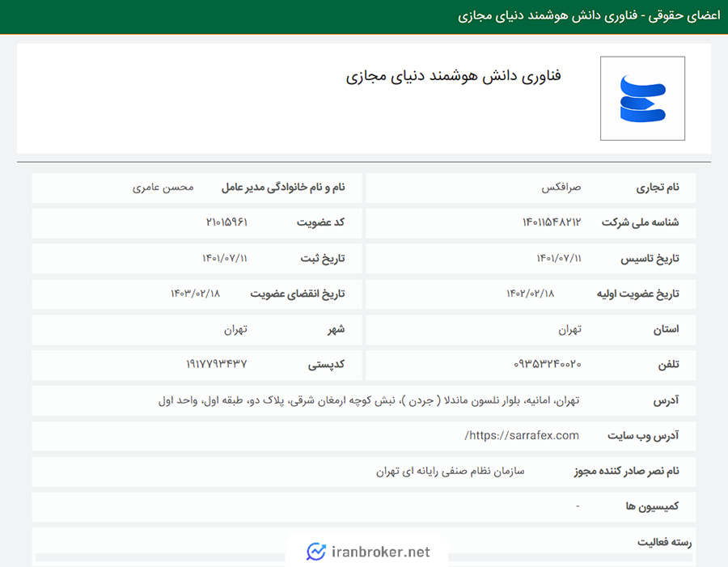Select the تاریخ ثبت date value
The width and height of the screenshot is (728, 567).
coord(225,258)
